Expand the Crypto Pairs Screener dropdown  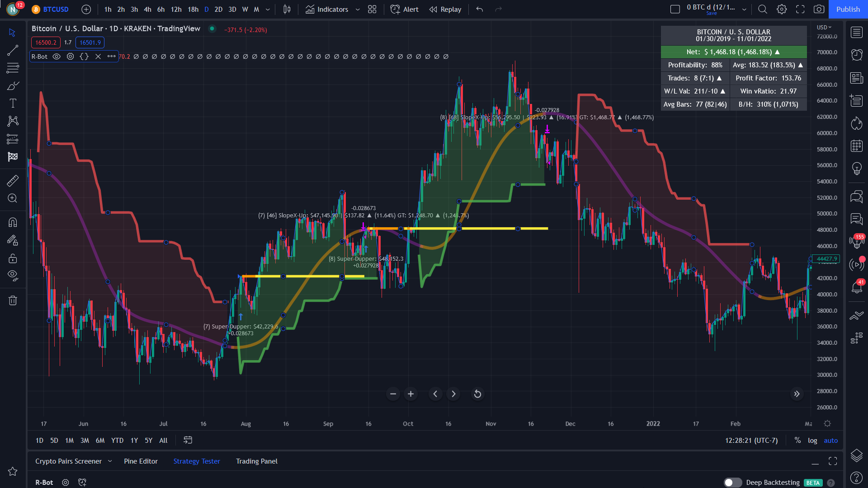(x=110, y=461)
